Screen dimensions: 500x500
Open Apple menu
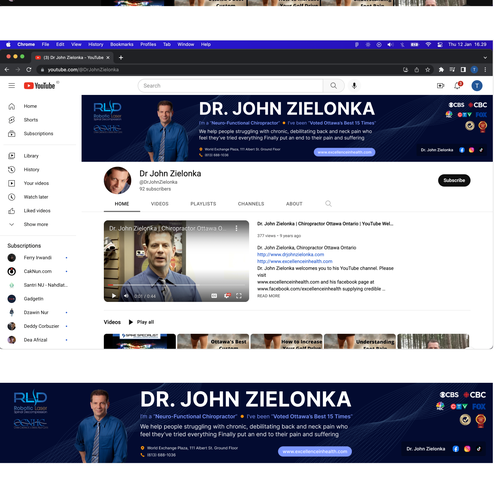click(8, 44)
